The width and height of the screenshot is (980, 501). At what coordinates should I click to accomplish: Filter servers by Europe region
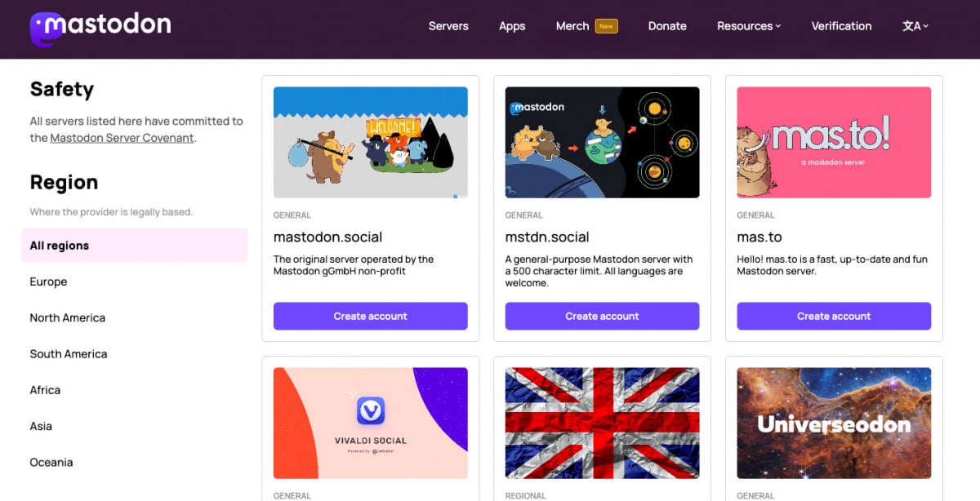(48, 282)
